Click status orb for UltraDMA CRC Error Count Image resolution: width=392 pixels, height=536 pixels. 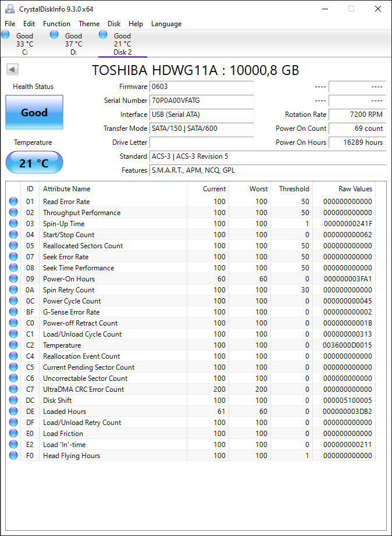coord(13,389)
